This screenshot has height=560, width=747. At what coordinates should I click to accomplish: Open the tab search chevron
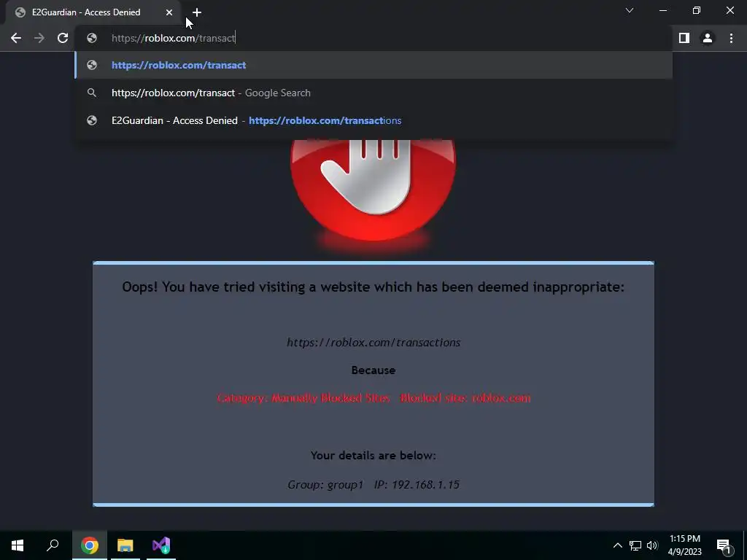630,10
